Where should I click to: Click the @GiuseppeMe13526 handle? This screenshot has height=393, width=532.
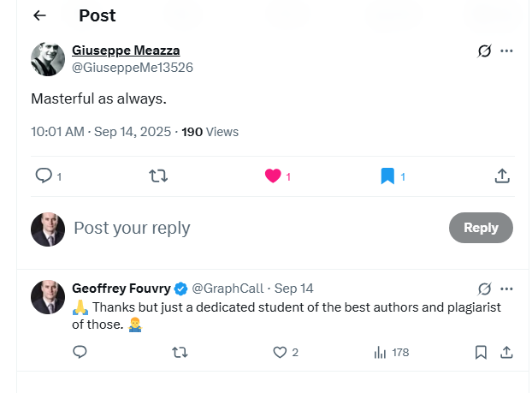(133, 67)
